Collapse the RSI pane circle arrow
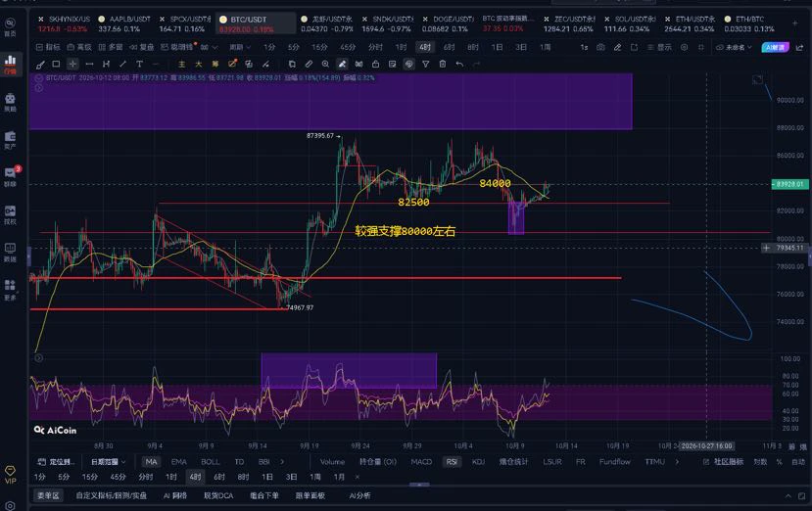 click(39, 357)
